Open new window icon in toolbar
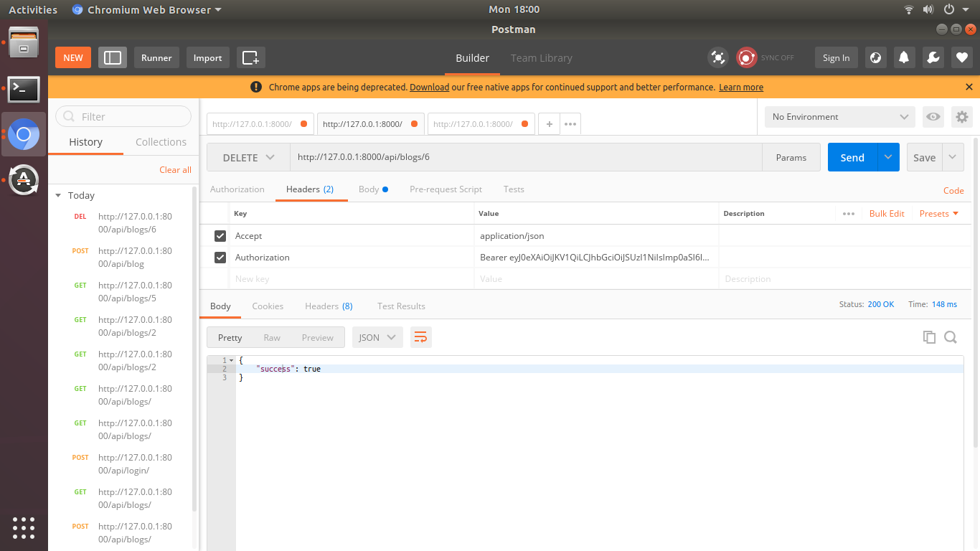The image size is (980, 551). [x=250, y=58]
